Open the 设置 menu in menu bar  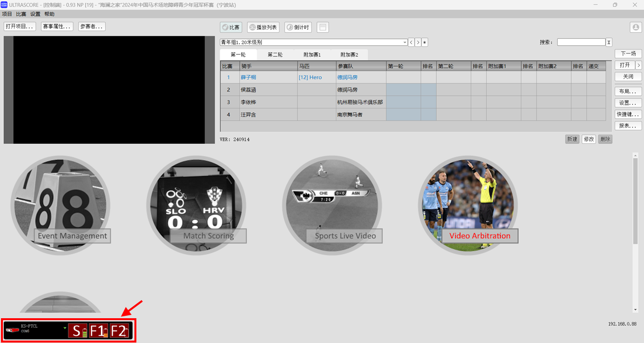(35, 14)
